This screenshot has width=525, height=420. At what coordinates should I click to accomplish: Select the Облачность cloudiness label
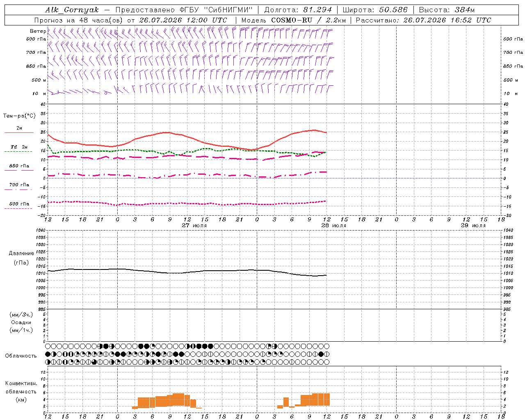point(21,356)
